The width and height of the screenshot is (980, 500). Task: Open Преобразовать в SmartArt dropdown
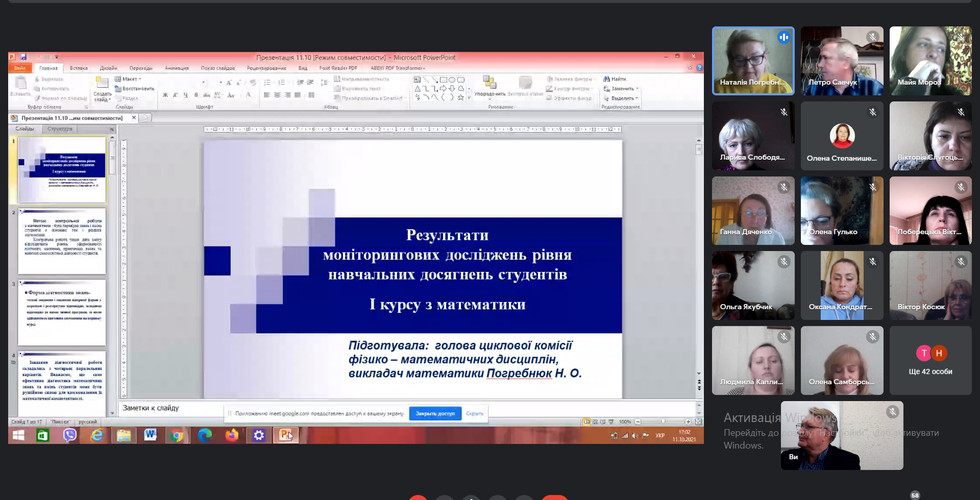pyautogui.click(x=369, y=98)
